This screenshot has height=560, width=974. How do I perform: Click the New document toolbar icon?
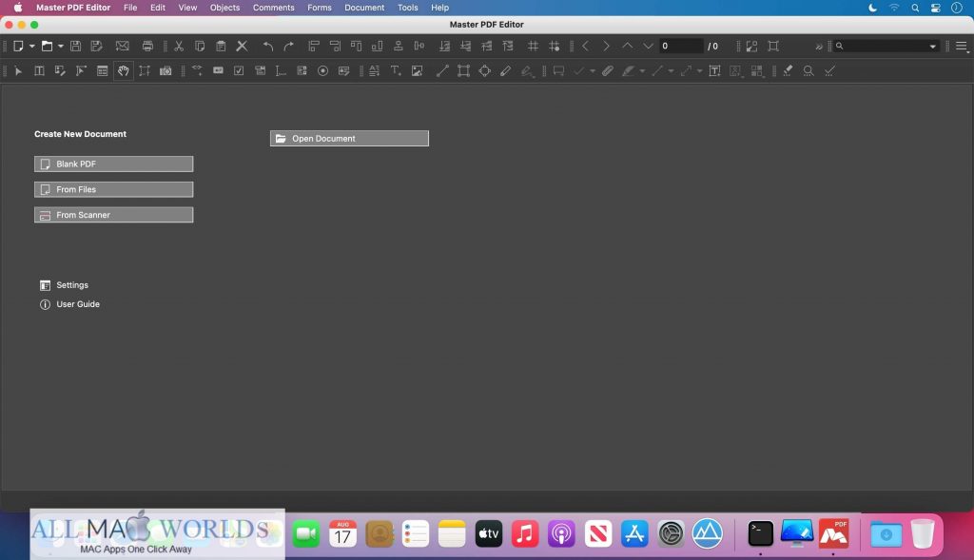tap(19, 46)
